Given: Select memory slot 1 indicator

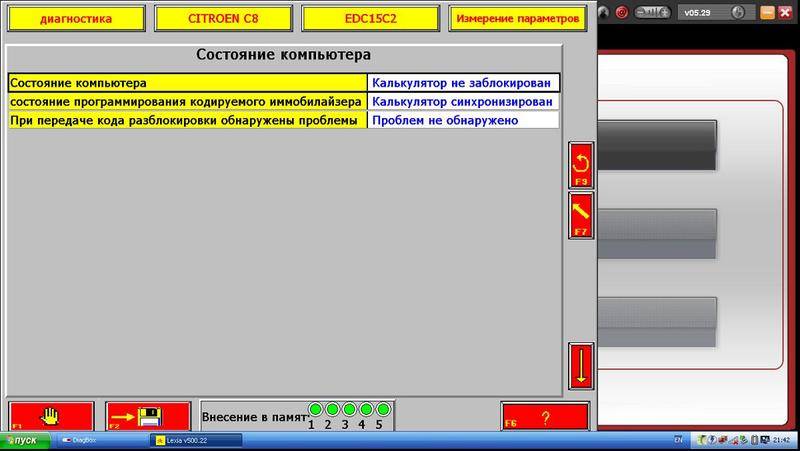Looking at the screenshot, I should click(315, 410).
